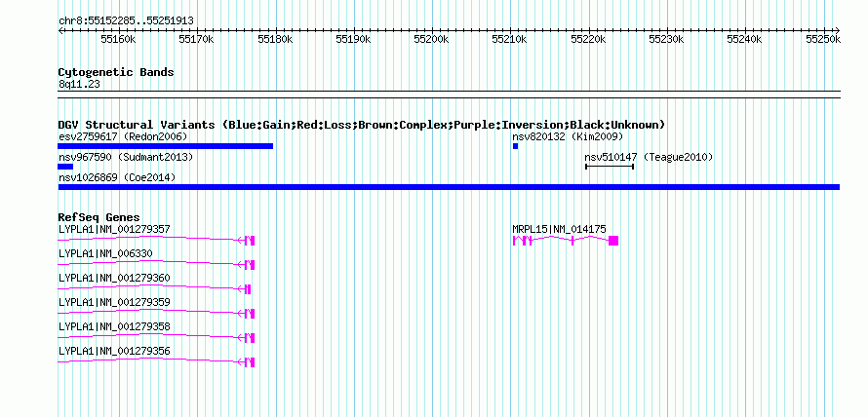Viewport: 868px width, 417px height.
Task: Select the MRPL15 last exon magenta block
Action: click(613, 240)
